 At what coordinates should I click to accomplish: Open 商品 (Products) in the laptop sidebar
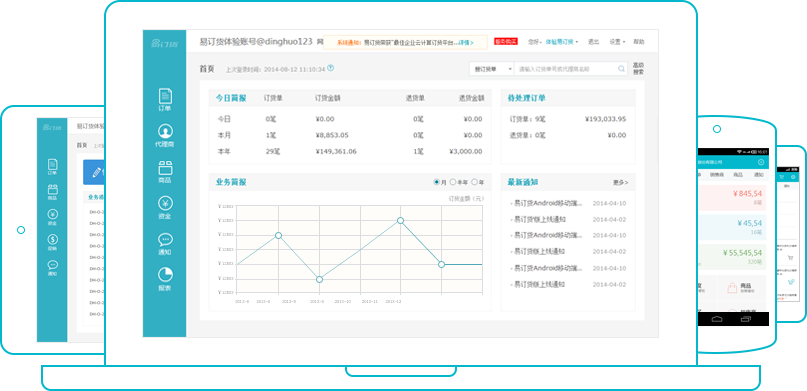[165, 172]
